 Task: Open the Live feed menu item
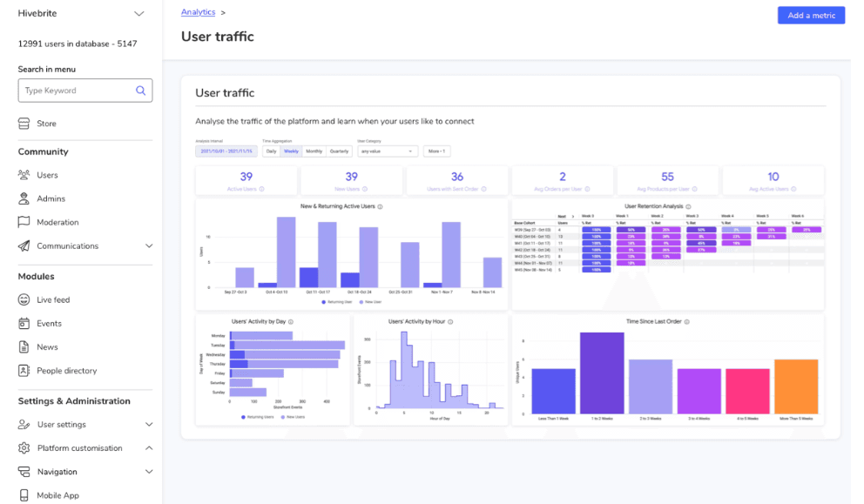(53, 299)
